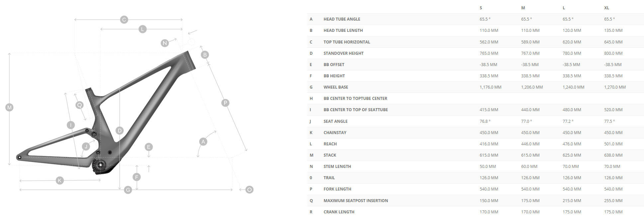Click the N stem length marker
The width and height of the screenshot is (644, 223).
coord(165,43)
